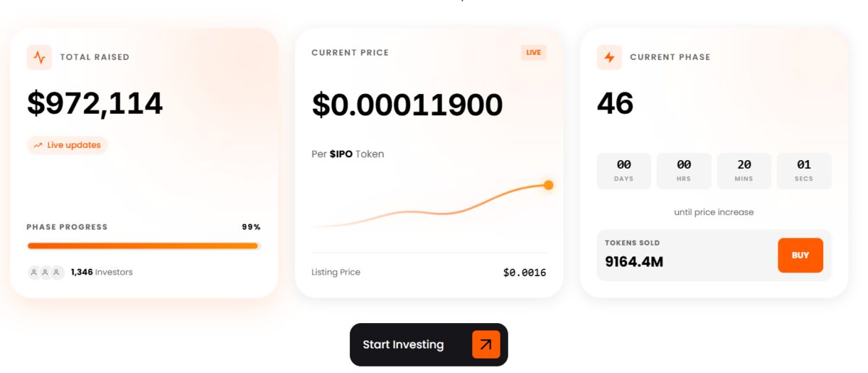Click the $972,114 total raised amount
868x373 pixels.
(x=95, y=104)
